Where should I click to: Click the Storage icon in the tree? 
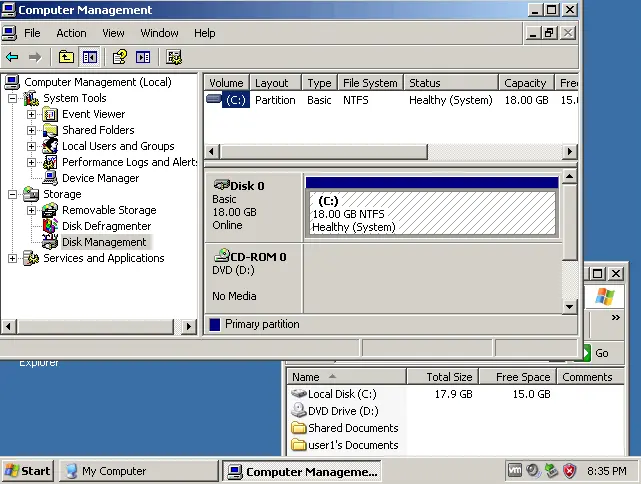coord(31,194)
